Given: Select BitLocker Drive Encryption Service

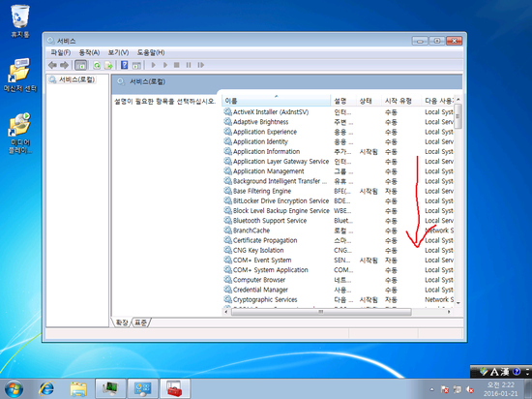Looking at the screenshot, I should 281,200.
